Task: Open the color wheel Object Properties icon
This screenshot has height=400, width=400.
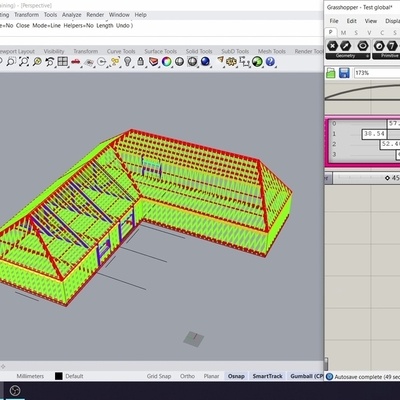Action: 166,62
